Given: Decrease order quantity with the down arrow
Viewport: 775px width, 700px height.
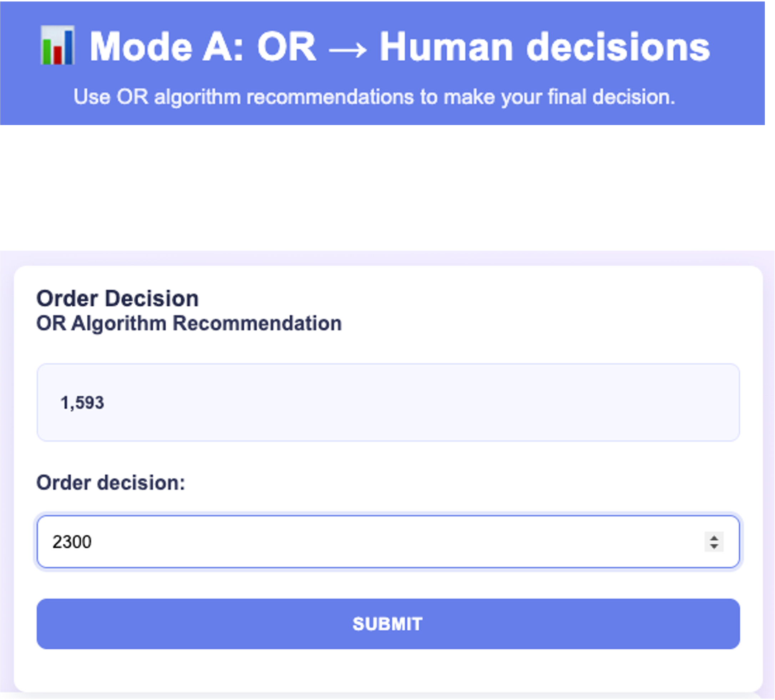Looking at the screenshot, I should 714,546.
